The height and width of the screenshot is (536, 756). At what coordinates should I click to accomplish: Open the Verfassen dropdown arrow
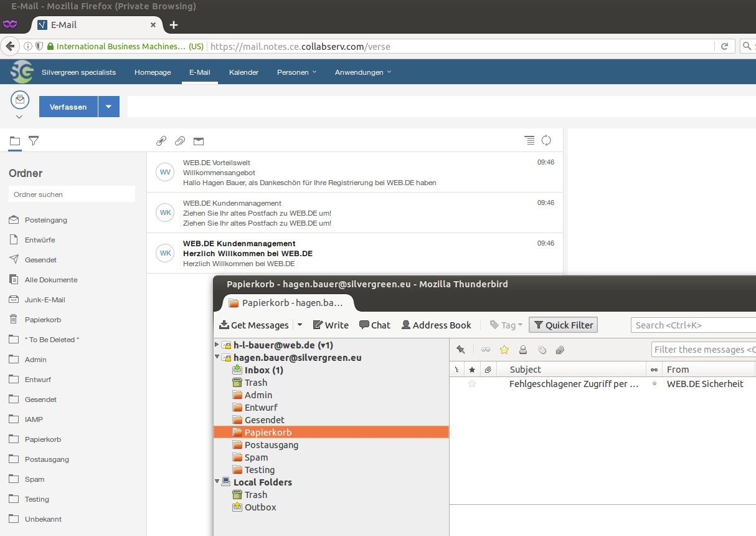108,107
